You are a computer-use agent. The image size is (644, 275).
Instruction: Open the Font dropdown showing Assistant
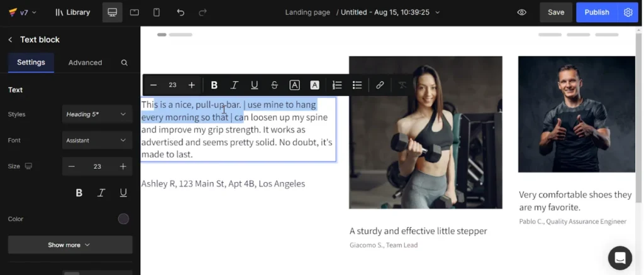97,141
